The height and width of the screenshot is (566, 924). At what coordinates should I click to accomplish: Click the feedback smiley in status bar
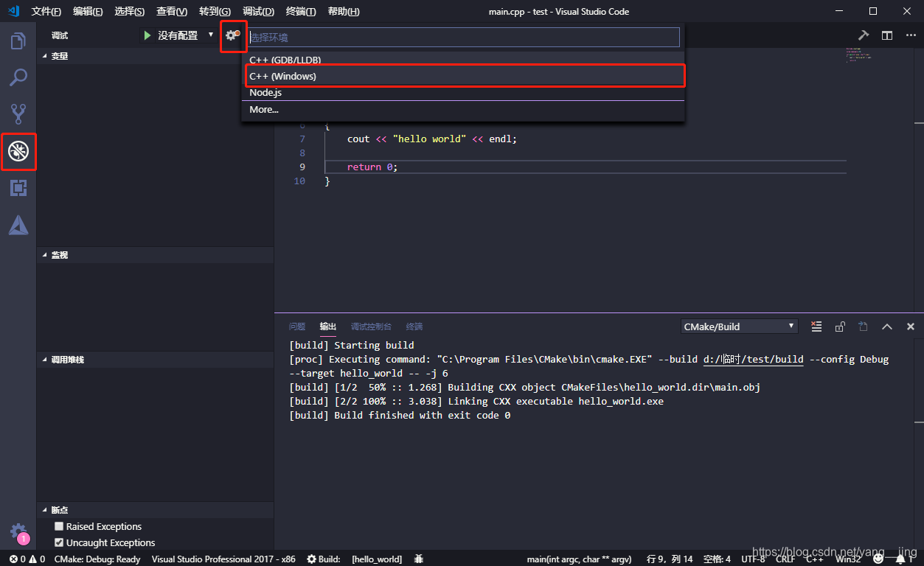coord(878,559)
